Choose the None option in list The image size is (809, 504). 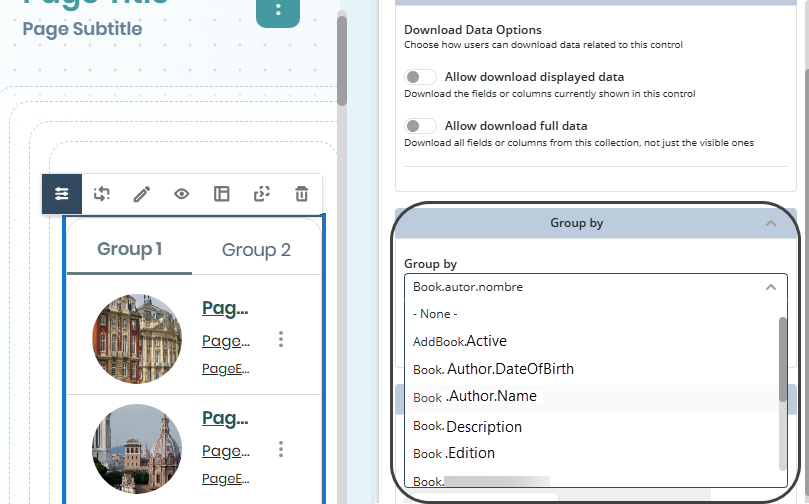[x=436, y=314]
